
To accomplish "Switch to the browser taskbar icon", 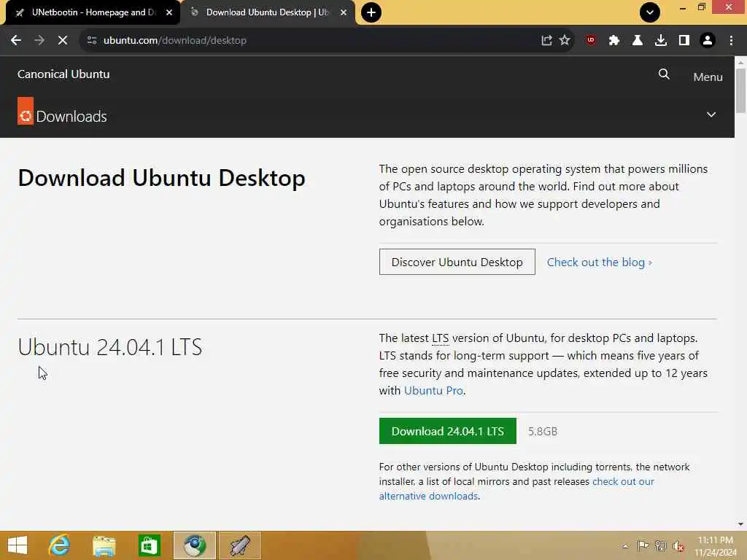I will coord(195,545).
